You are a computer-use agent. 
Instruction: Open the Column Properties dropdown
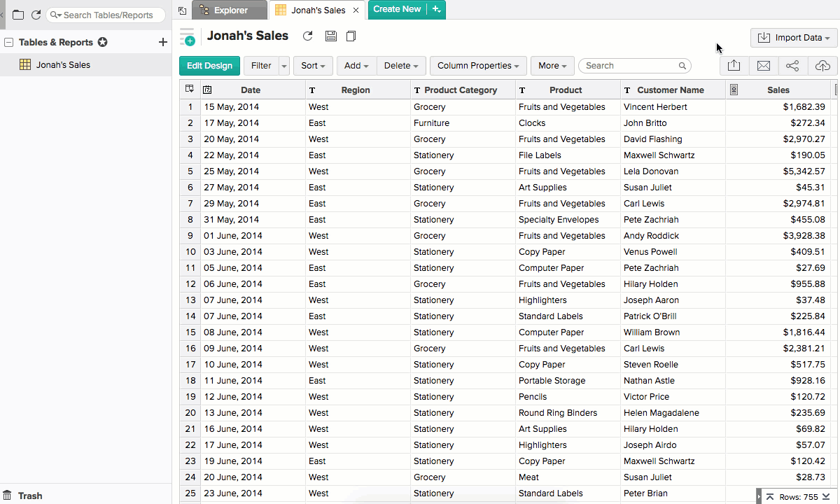[478, 66]
